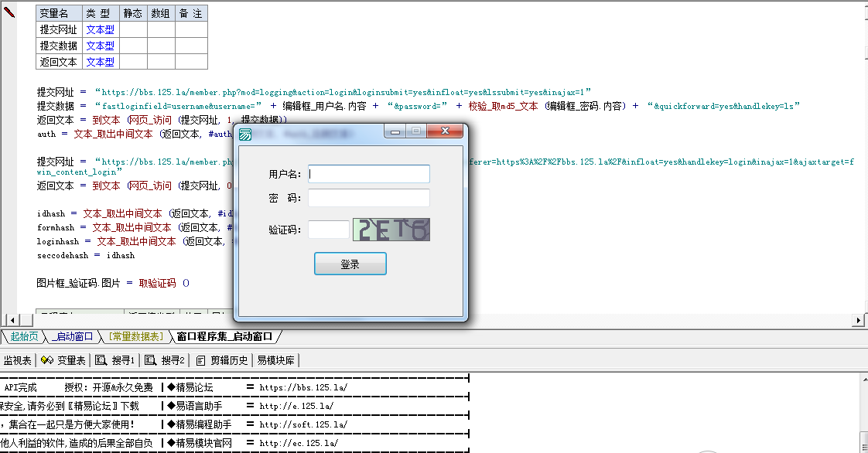The height and width of the screenshot is (453, 868).
Task: Select the 窗口程序集_启动窗口 tab
Action: point(224,336)
